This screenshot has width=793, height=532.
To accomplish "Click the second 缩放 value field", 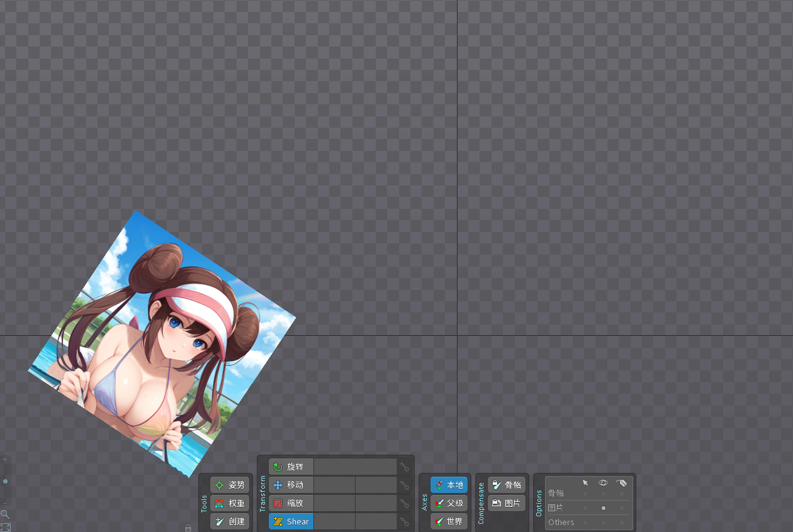I will point(376,503).
